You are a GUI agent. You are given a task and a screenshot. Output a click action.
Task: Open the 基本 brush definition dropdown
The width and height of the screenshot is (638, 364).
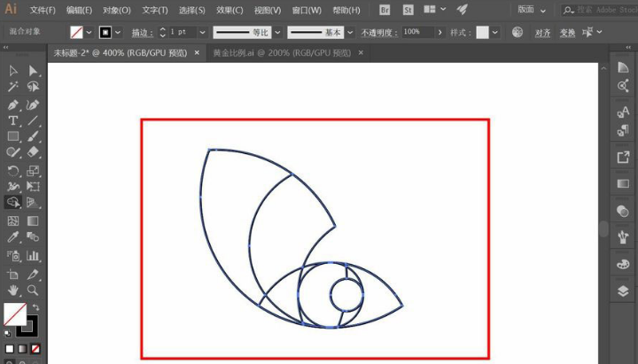(x=350, y=32)
